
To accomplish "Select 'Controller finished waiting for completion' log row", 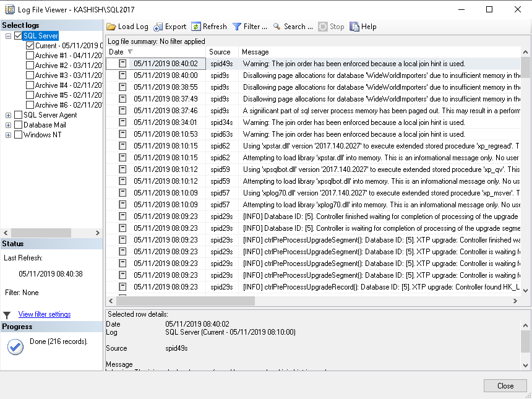I will pos(313,217).
